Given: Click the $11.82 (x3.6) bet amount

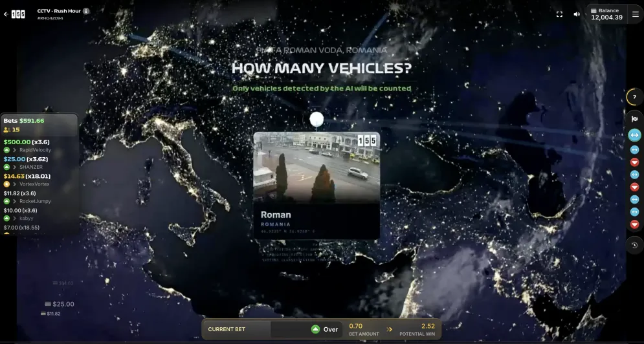Looking at the screenshot, I should (x=19, y=193).
